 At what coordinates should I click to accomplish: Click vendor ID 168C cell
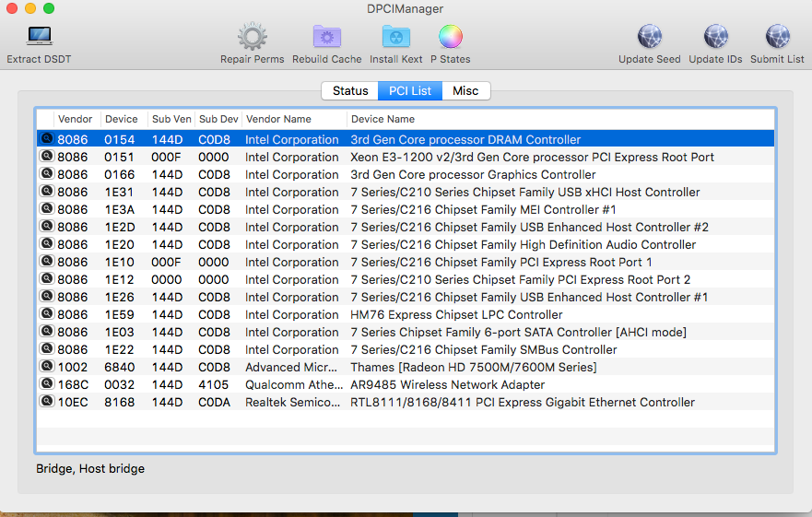tap(73, 385)
